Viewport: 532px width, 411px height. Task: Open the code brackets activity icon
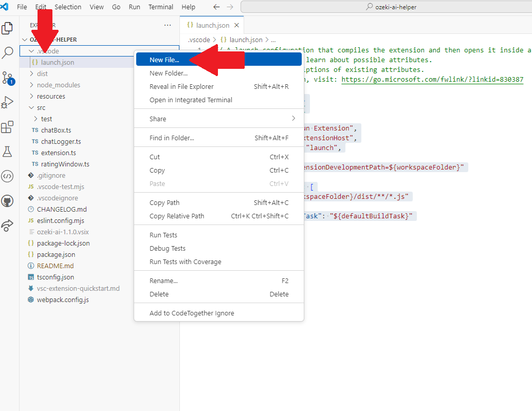[7, 176]
